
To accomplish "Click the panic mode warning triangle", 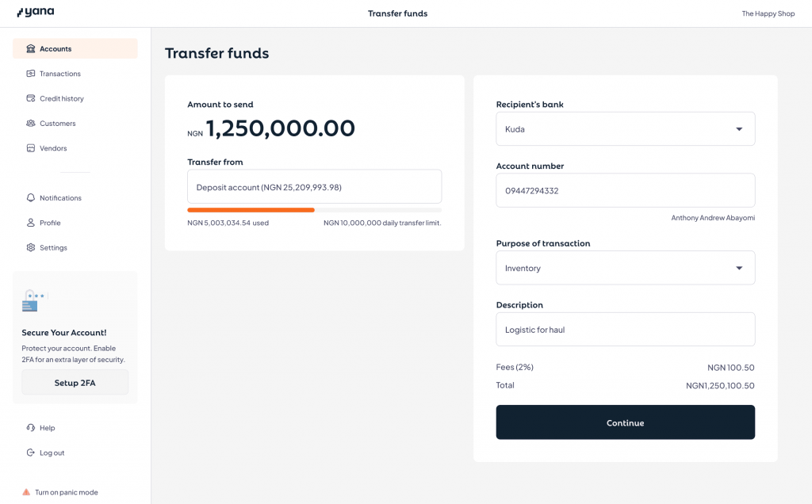I will 26,492.
